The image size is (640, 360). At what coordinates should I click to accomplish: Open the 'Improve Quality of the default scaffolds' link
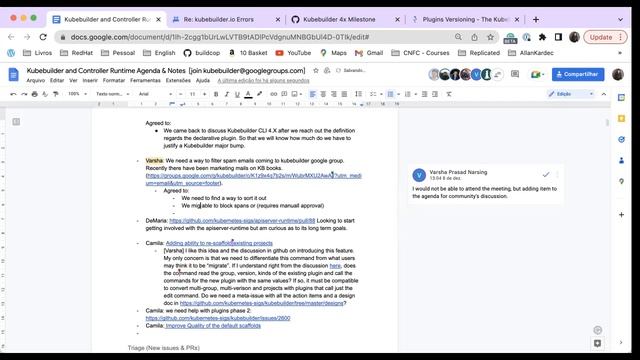tap(213, 326)
